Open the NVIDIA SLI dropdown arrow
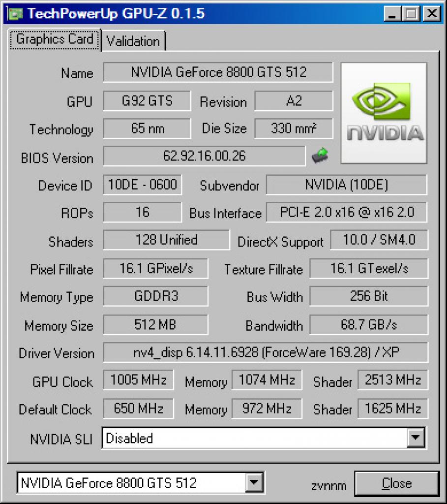 click(416, 438)
